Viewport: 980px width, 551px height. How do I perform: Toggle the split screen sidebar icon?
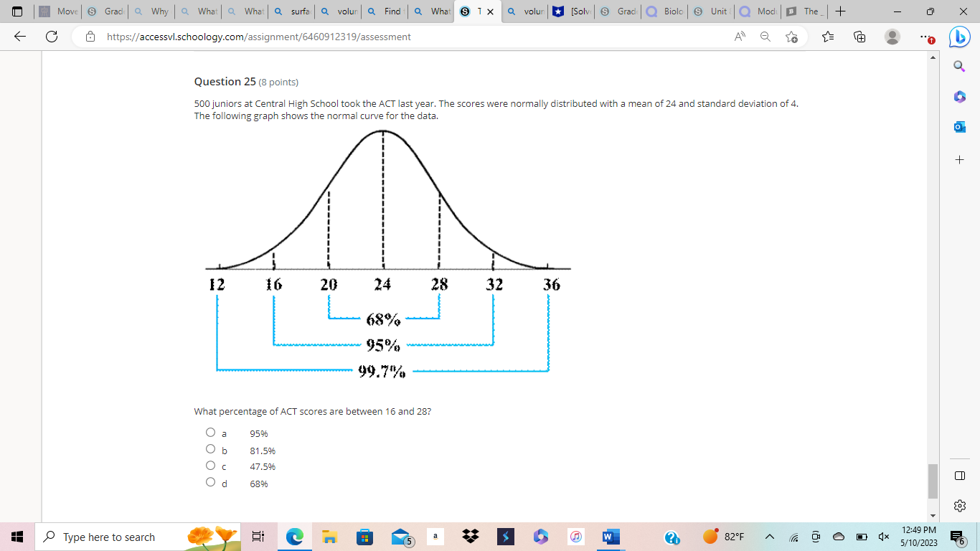pos(959,476)
